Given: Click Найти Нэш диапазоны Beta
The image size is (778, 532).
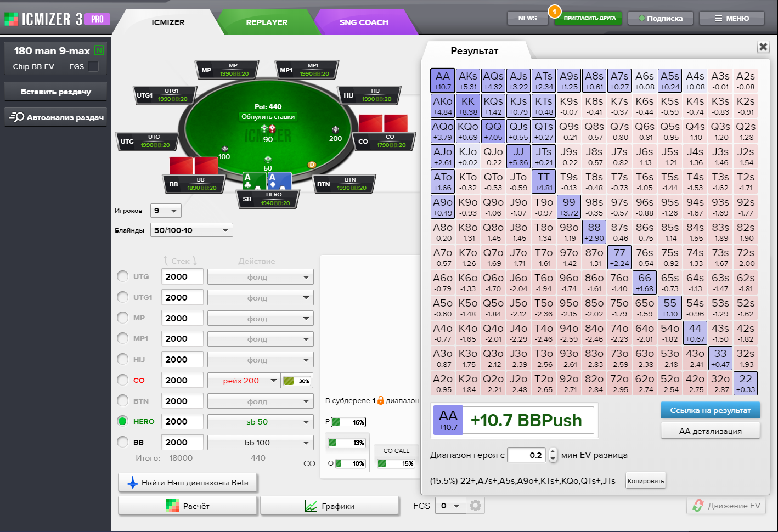Looking at the screenshot, I should pos(188,483).
